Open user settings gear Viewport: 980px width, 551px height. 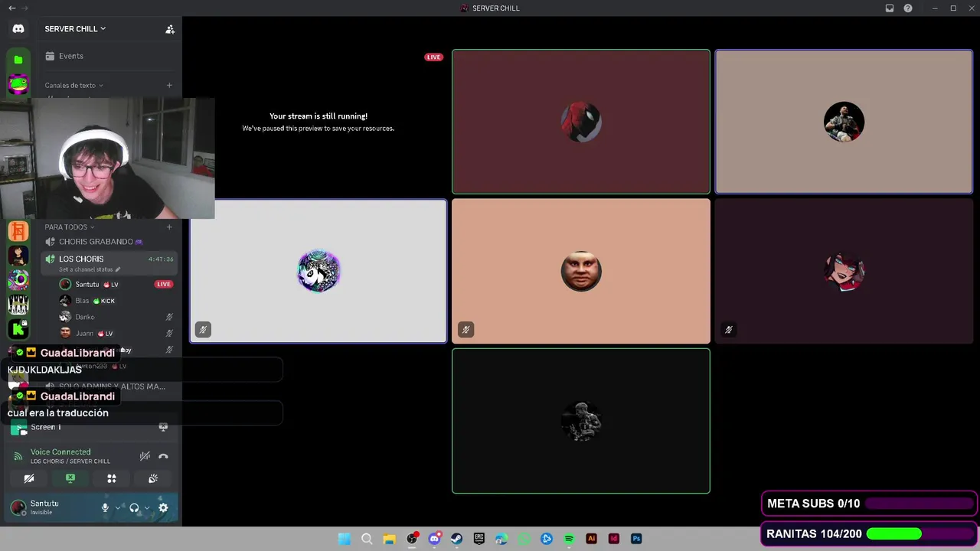[163, 507]
